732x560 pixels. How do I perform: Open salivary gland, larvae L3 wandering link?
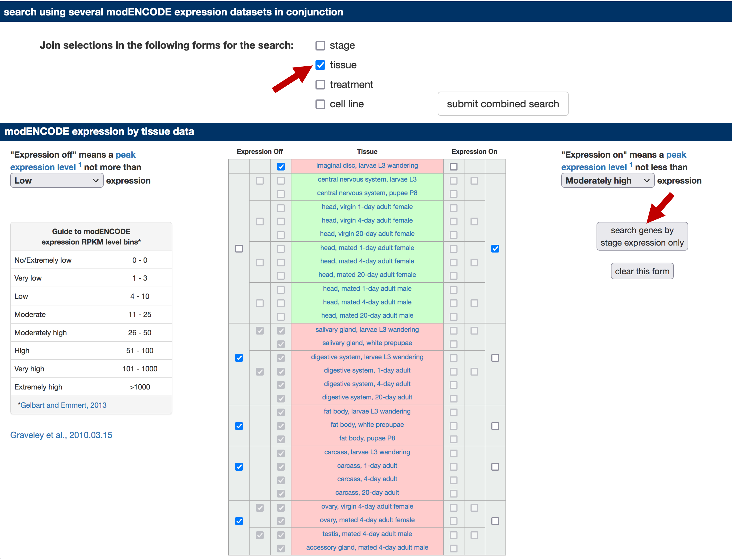[367, 329]
